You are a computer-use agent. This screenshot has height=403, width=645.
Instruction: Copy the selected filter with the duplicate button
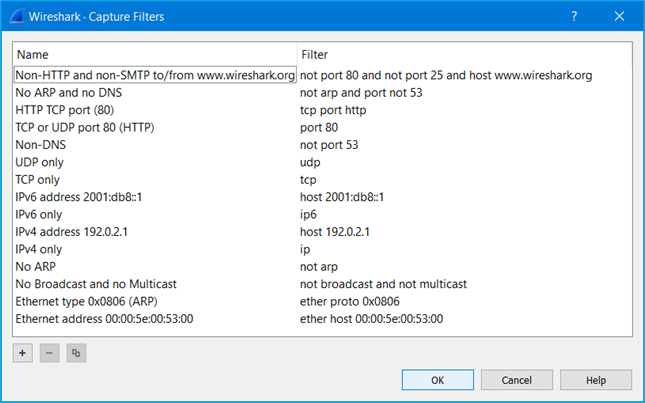[x=76, y=353]
